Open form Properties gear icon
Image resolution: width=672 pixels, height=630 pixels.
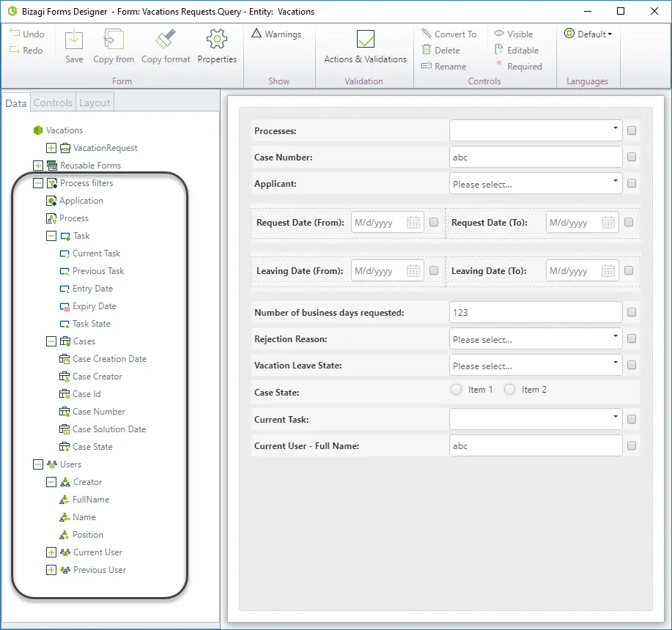(217, 40)
